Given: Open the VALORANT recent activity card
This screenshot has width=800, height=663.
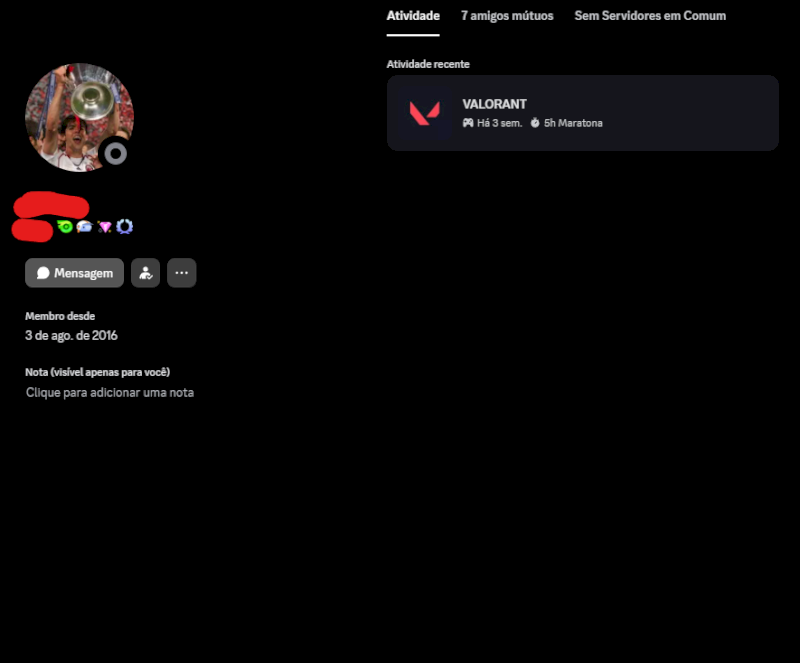Looking at the screenshot, I should pos(583,113).
